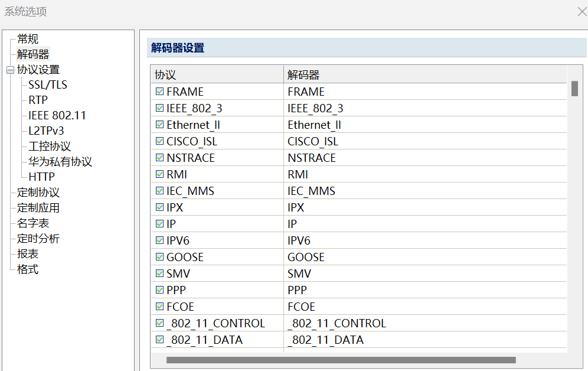The image size is (588, 371).
Task: Collapse the 协议设置 tree node
Action: point(9,70)
